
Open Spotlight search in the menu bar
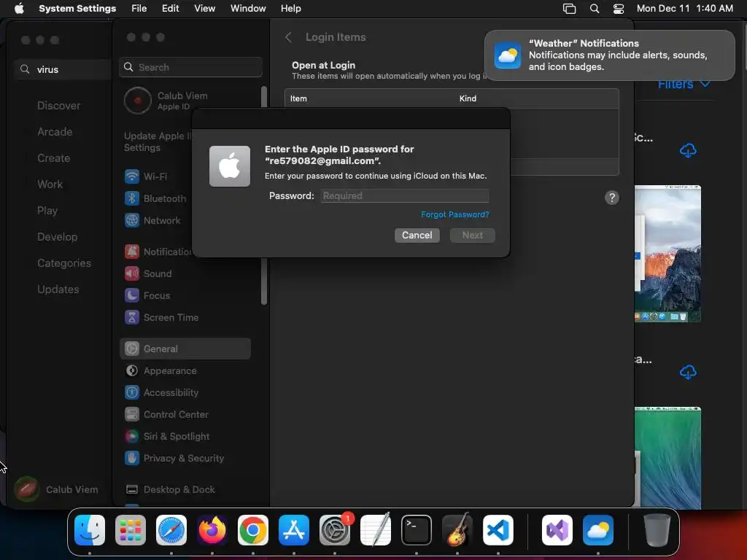click(595, 9)
